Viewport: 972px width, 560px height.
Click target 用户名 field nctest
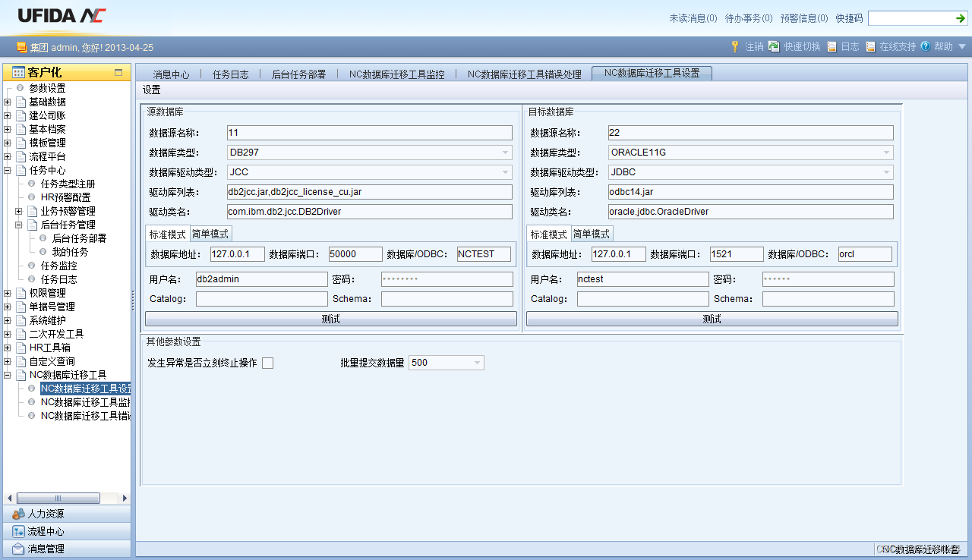point(642,279)
